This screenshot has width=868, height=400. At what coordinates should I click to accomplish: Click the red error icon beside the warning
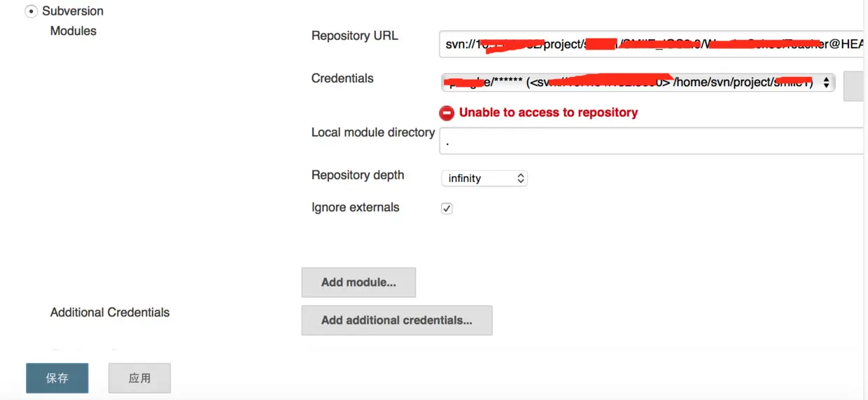(x=447, y=113)
